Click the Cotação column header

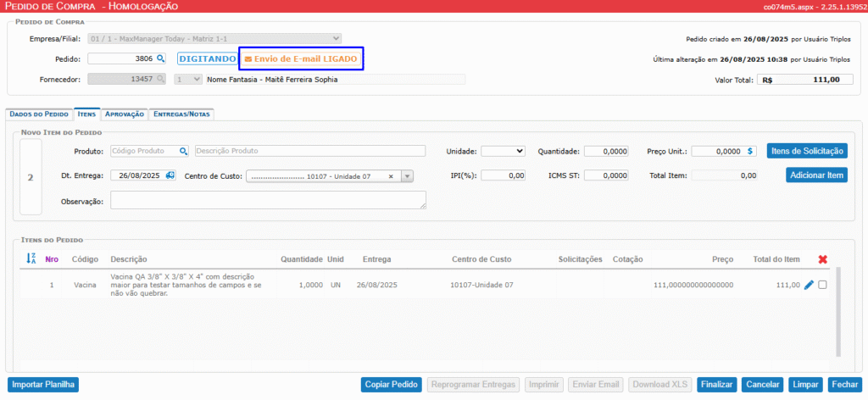(x=628, y=259)
